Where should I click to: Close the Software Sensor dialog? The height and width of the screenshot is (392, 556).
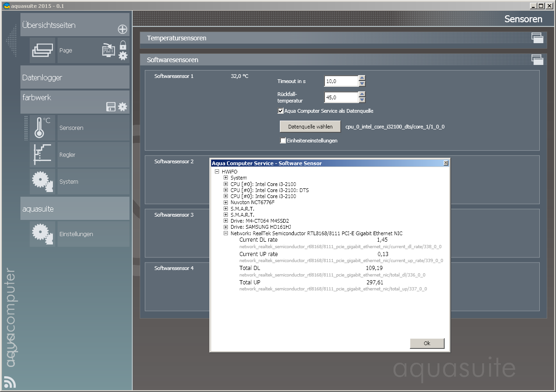point(446,163)
